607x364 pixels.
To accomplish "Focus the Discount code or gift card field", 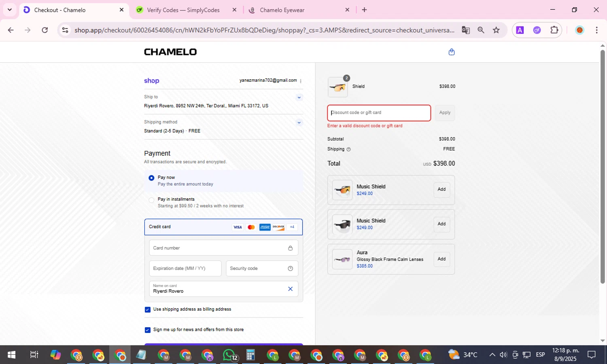I will (x=379, y=113).
